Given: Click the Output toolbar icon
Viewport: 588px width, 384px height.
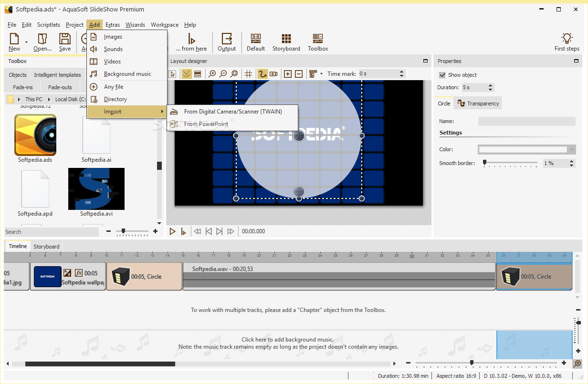Looking at the screenshot, I should (227, 42).
